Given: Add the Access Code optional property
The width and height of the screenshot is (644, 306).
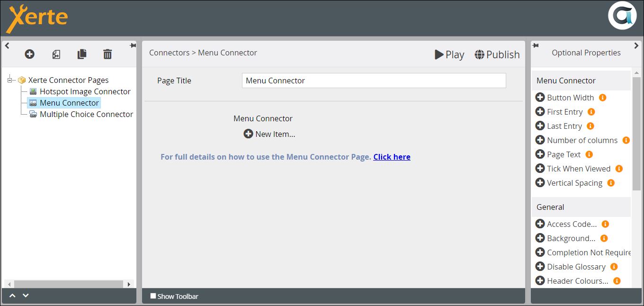Looking at the screenshot, I should 540,224.
